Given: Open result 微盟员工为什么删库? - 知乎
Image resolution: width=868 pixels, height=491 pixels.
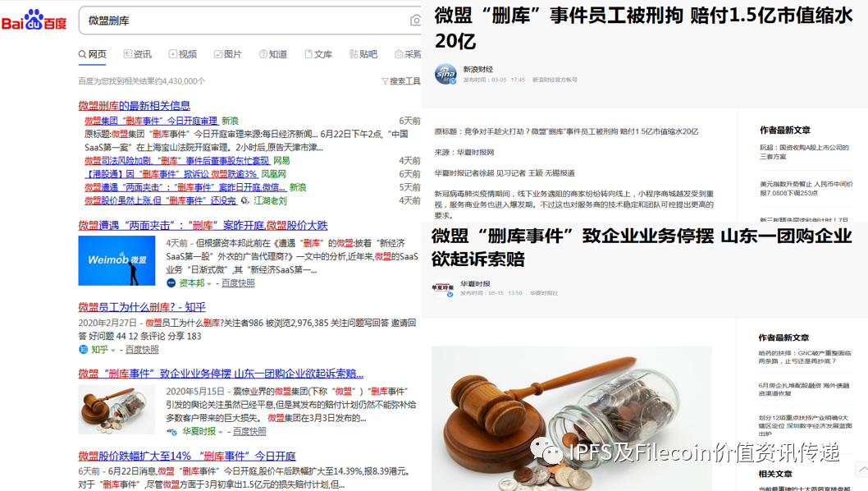Looking at the screenshot, I should pyautogui.click(x=142, y=307).
